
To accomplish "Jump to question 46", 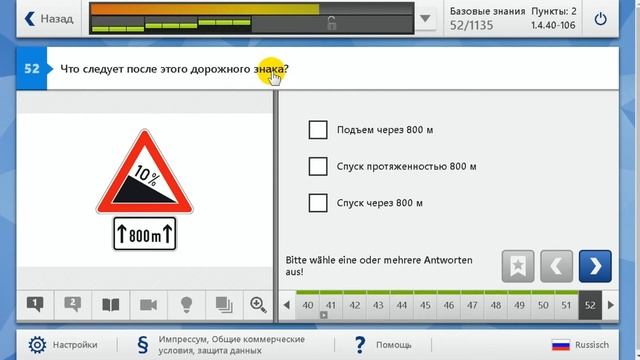I will (449, 305).
